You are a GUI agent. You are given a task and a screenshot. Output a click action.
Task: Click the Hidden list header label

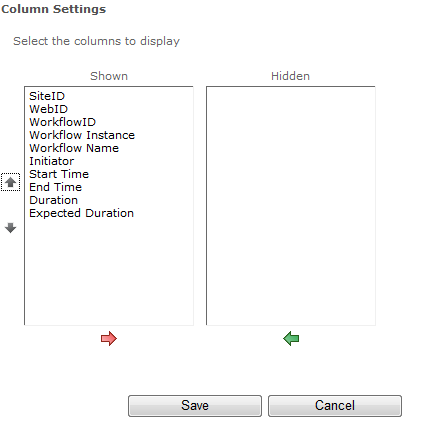tap(291, 76)
